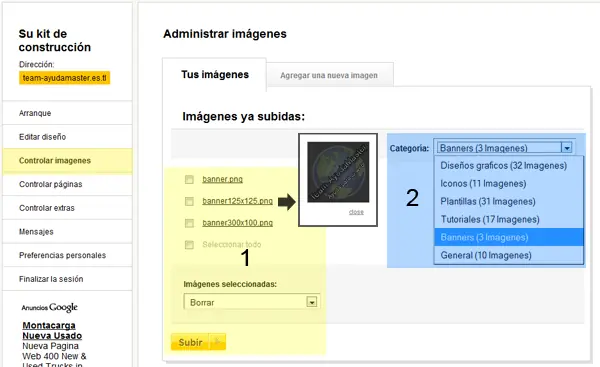Tick the checkbox next to banner300x100.png

click(x=189, y=223)
